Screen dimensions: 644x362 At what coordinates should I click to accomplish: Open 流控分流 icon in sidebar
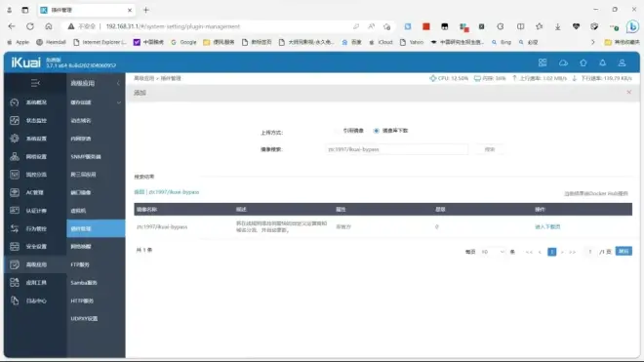[15, 175]
